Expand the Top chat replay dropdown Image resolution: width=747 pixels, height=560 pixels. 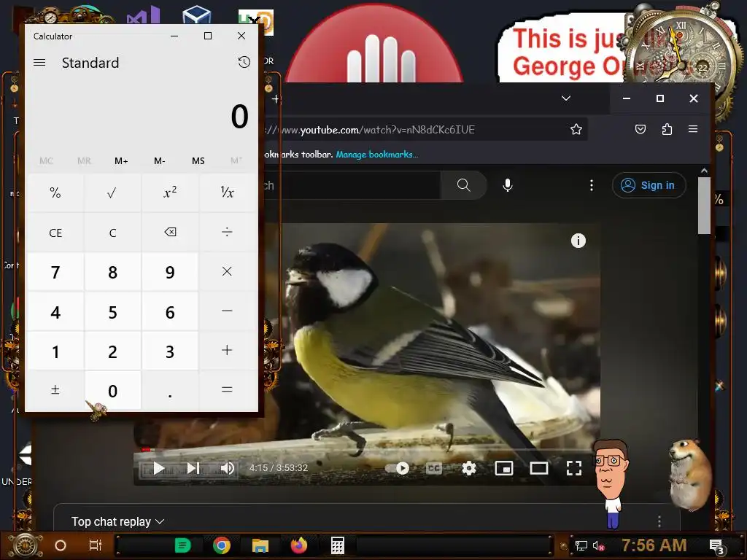pyautogui.click(x=118, y=522)
